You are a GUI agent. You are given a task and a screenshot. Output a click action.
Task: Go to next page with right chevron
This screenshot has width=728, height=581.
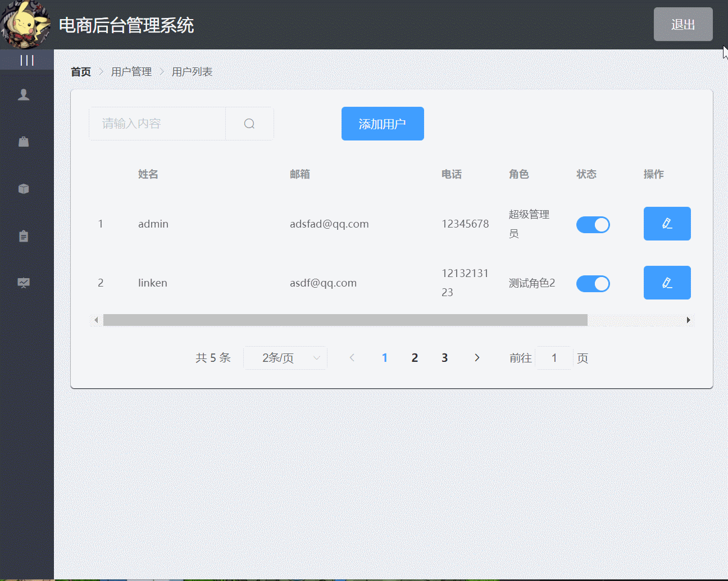[x=477, y=358]
